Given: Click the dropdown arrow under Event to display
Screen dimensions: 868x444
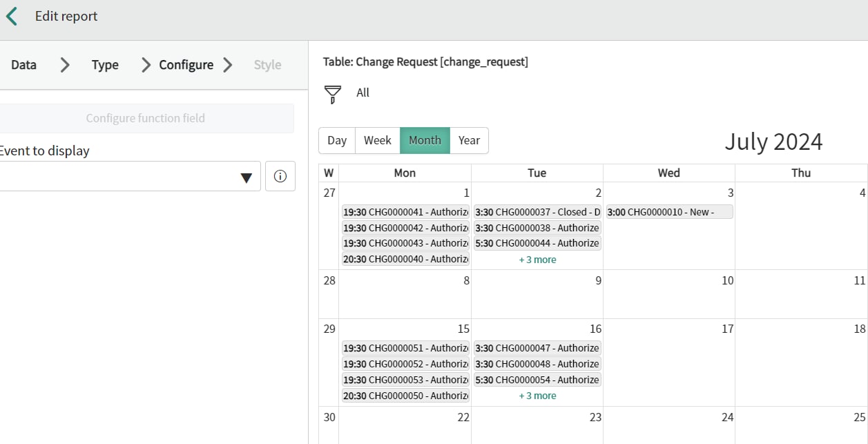Looking at the screenshot, I should 246,177.
